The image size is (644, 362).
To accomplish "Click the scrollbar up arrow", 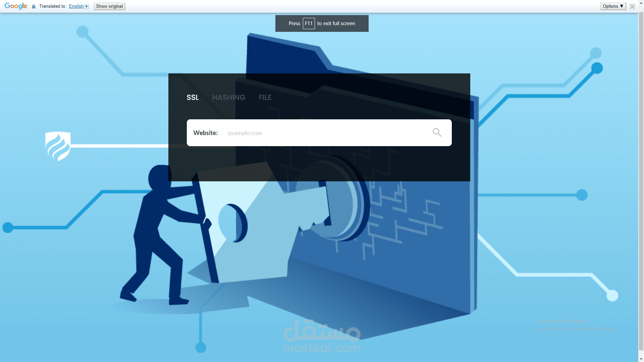I will pos(641,2).
